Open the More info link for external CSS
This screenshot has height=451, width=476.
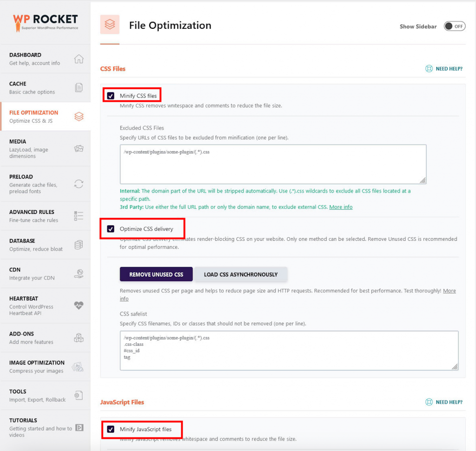[341, 207]
